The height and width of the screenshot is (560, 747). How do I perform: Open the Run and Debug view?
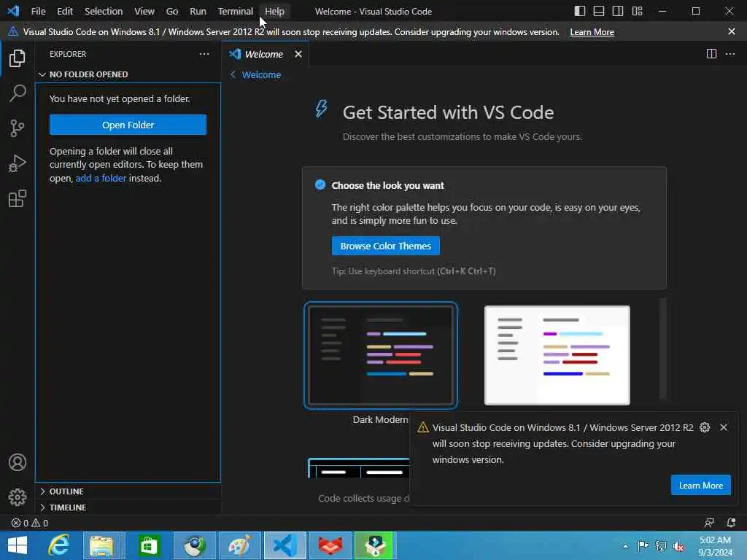click(18, 163)
